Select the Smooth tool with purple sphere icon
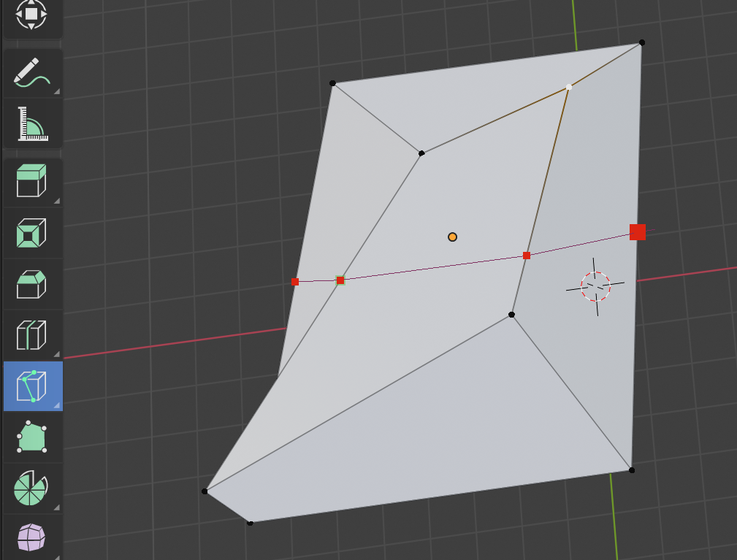 pos(32,537)
